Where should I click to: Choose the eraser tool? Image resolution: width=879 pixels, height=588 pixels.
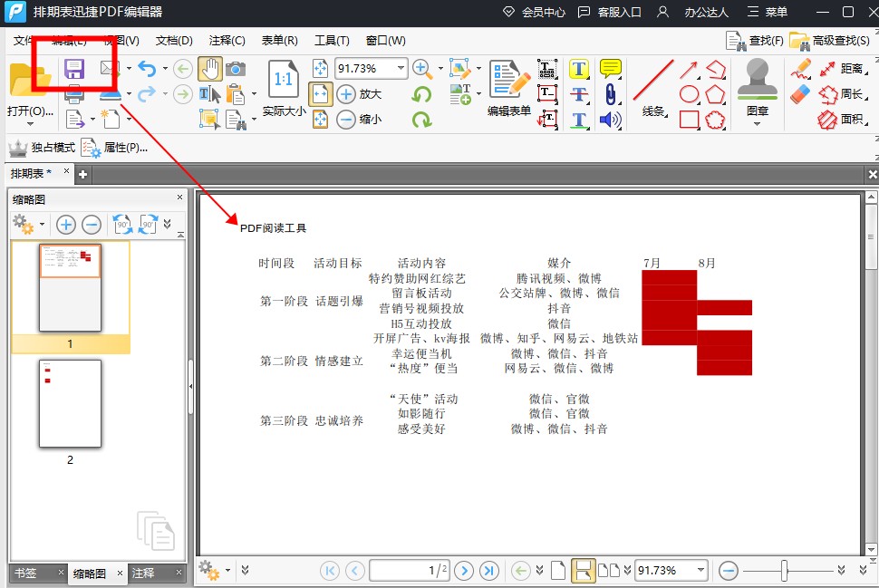[800, 94]
